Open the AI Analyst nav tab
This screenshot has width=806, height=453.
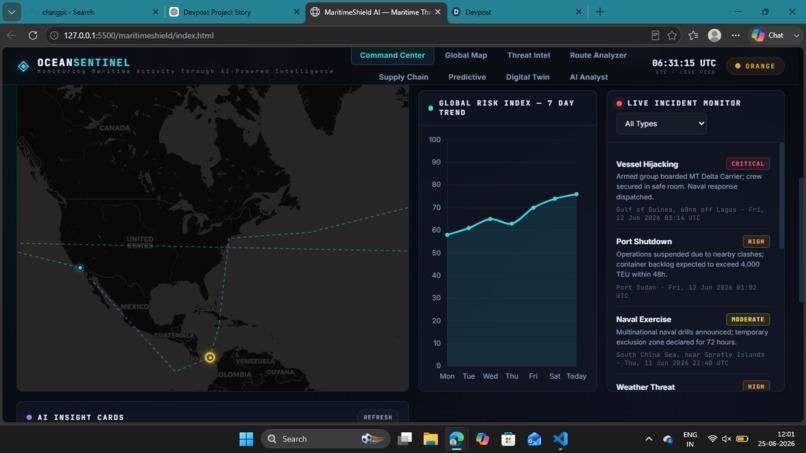click(x=589, y=77)
